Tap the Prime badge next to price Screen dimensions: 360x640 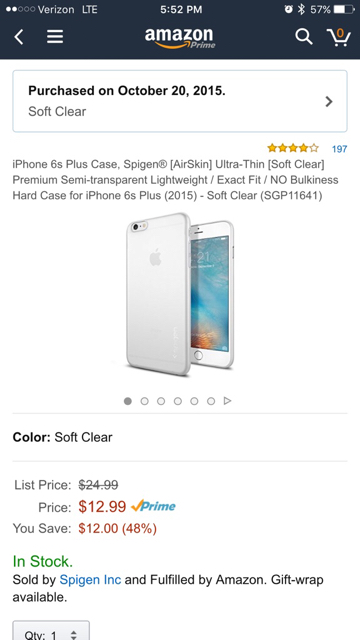pos(153,507)
